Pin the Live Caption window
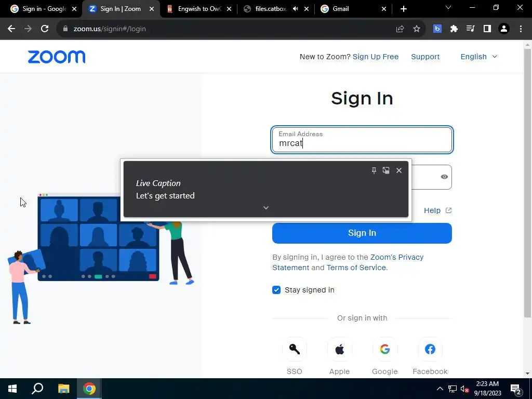The image size is (532, 399). 374,170
